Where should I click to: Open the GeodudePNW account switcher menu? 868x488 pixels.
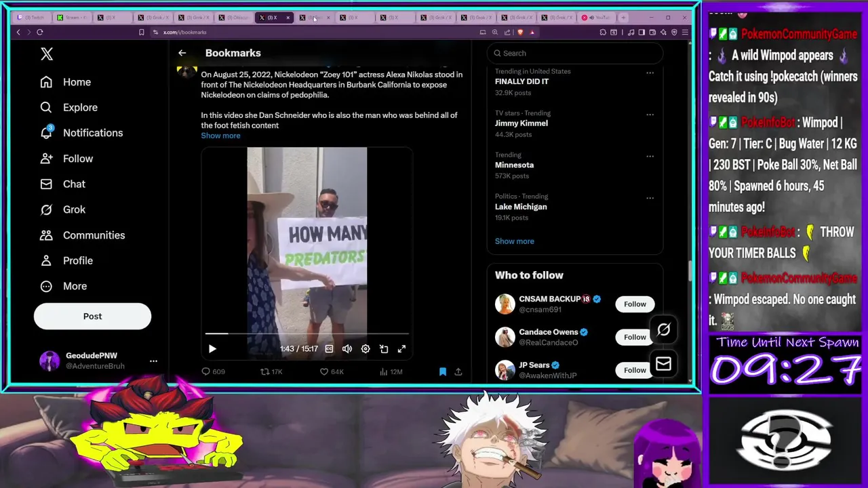point(153,361)
